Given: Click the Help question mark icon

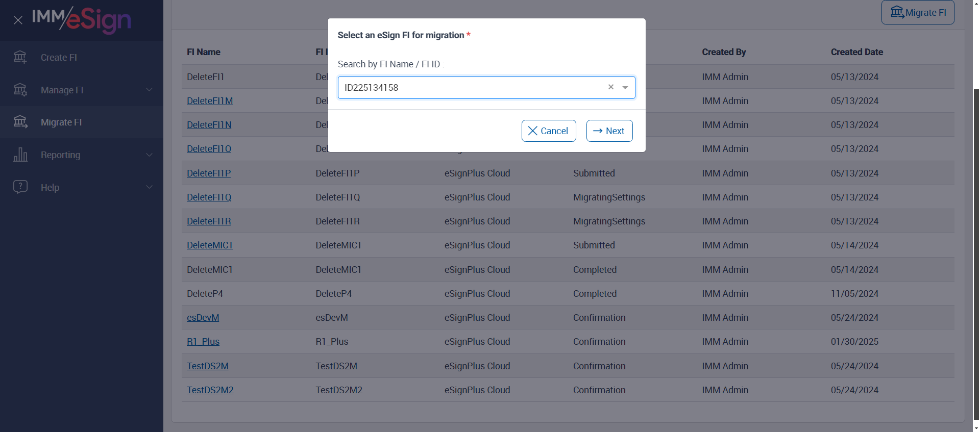Looking at the screenshot, I should tap(20, 187).
